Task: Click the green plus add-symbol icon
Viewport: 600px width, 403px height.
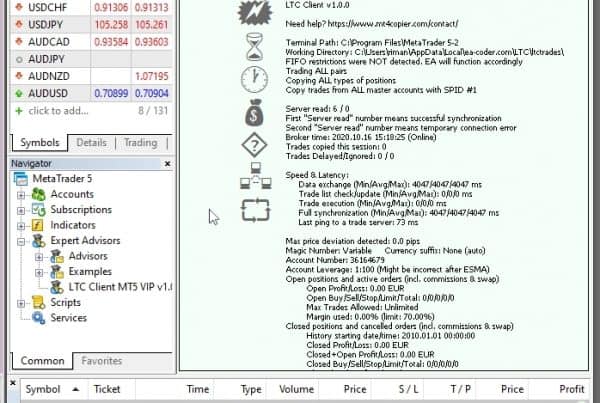Action: [x=18, y=111]
